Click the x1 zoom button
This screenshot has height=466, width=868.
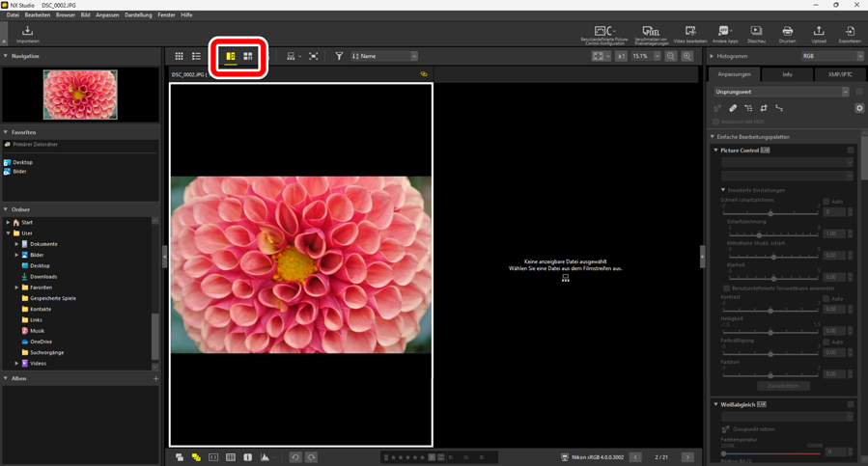(623, 57)
